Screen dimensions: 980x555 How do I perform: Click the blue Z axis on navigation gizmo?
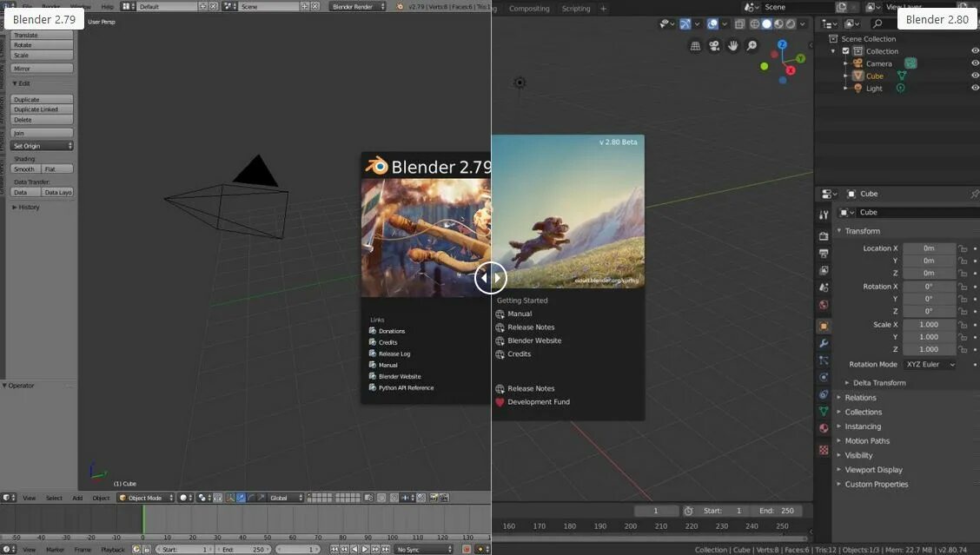[x=782, y=44]
